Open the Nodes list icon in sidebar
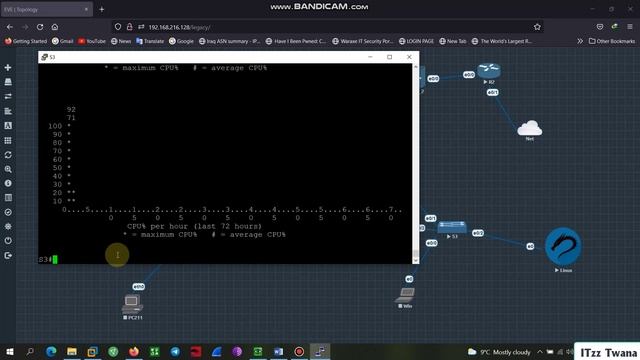This screenshot has height=360, width=640. click(x=8, y=82)
